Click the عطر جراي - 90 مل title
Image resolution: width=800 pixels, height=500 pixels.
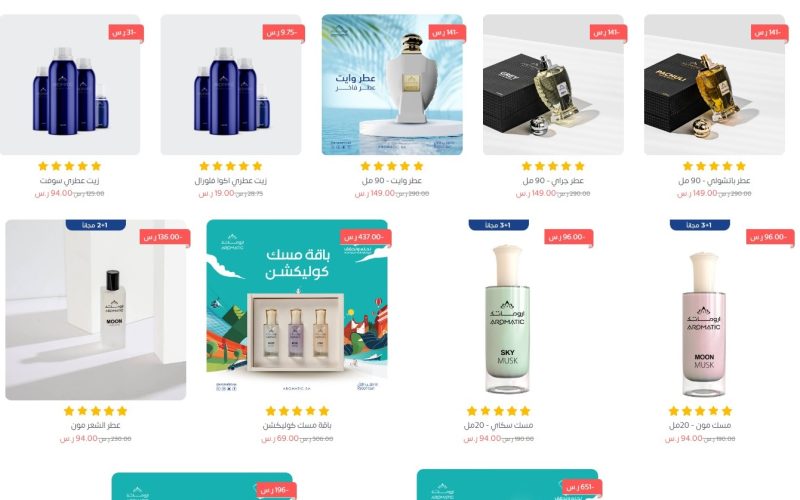click(553, 181)
